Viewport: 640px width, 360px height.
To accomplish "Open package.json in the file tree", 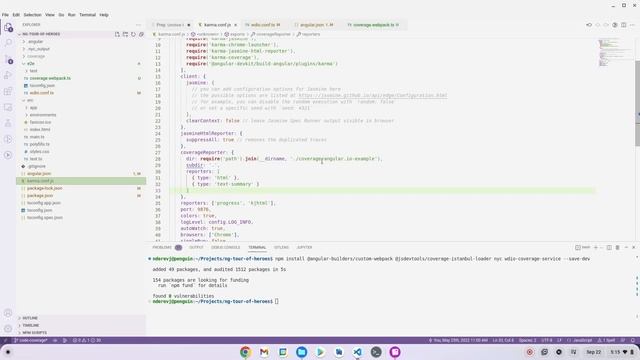I will coord(81,196).
